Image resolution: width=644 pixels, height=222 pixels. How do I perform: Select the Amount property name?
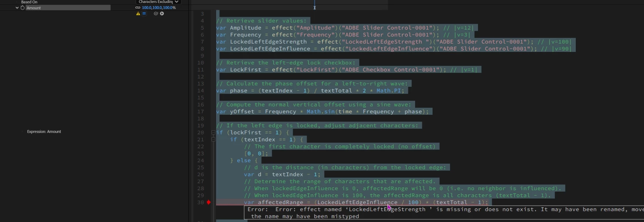(x=34, y=8)
